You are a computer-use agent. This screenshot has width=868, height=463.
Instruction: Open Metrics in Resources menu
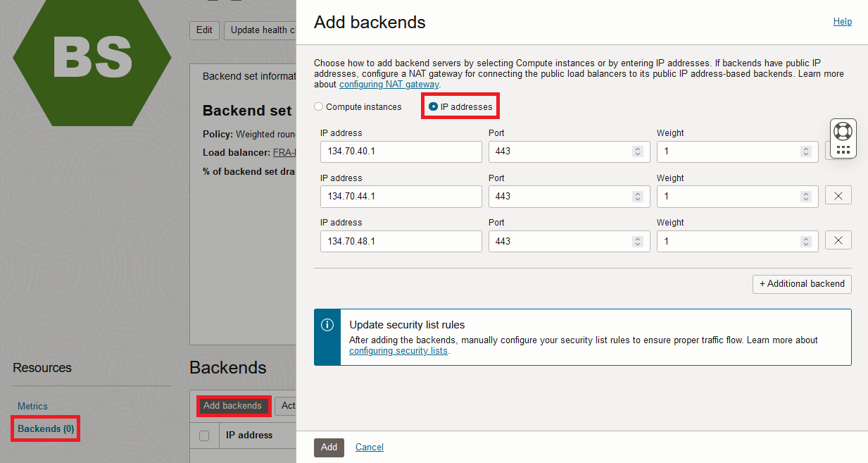coord(32,406)
